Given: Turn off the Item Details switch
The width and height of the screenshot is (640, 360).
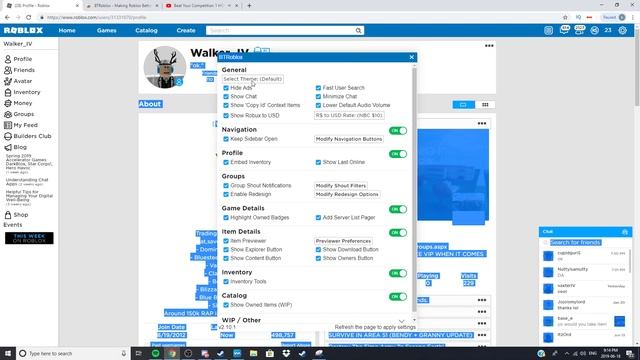Looking at the screenshot, I should pos(398,233).
